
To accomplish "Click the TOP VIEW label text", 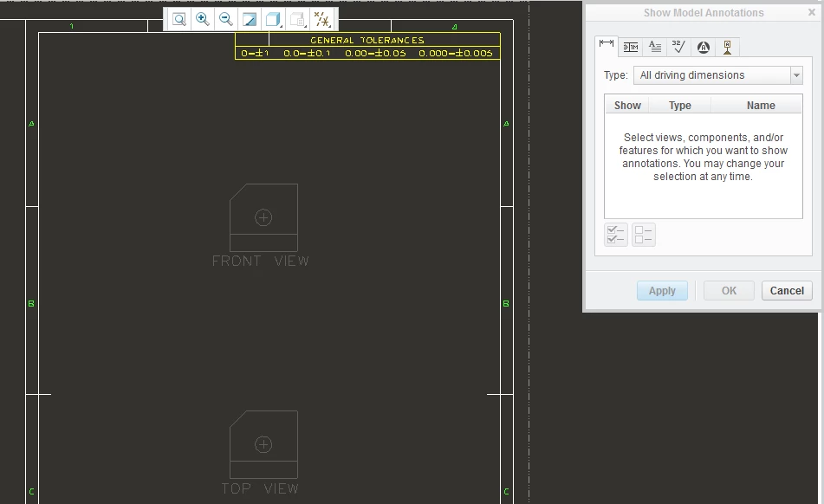I will click(260, 488).
